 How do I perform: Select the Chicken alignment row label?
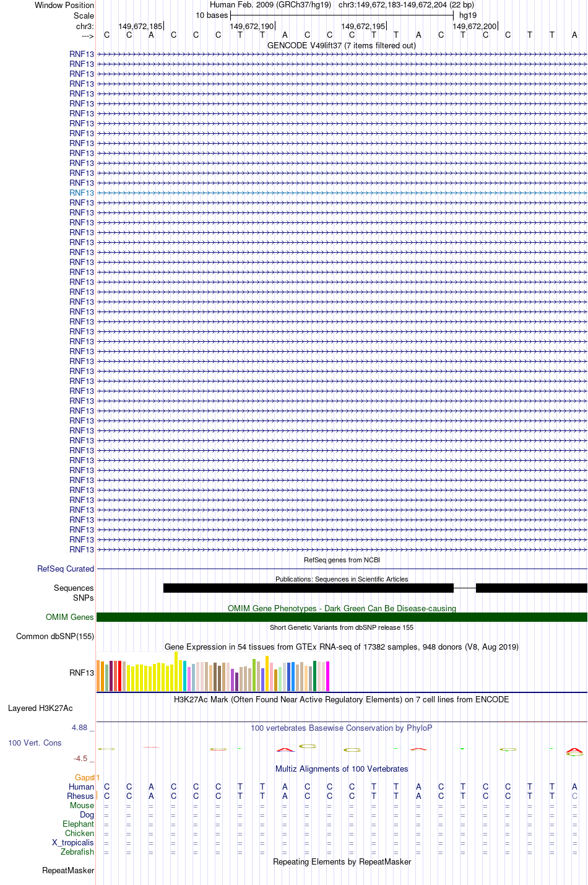[x=80, y=833]
